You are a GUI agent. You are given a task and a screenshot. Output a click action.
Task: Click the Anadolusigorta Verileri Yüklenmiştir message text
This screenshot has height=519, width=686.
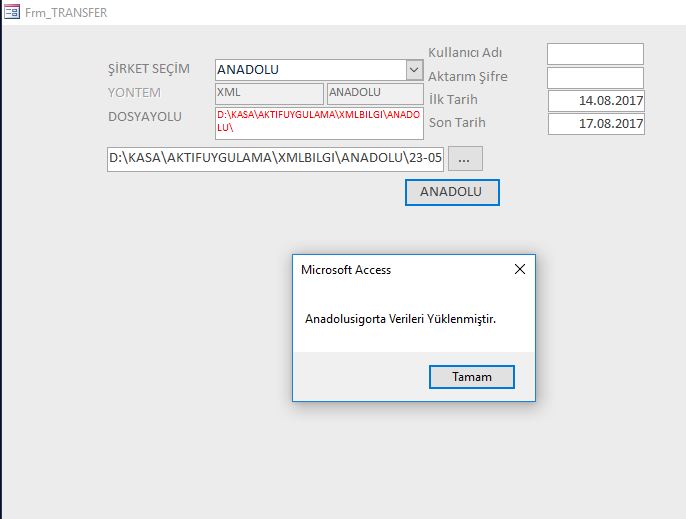(x=400, y=320)
